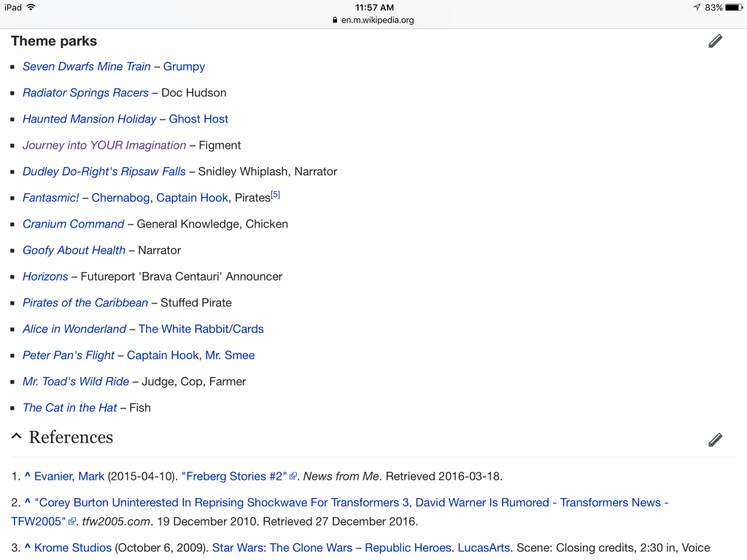Tap the en.m.wikipedia.org address bar

pyautogui.click(x=373, y=20)
